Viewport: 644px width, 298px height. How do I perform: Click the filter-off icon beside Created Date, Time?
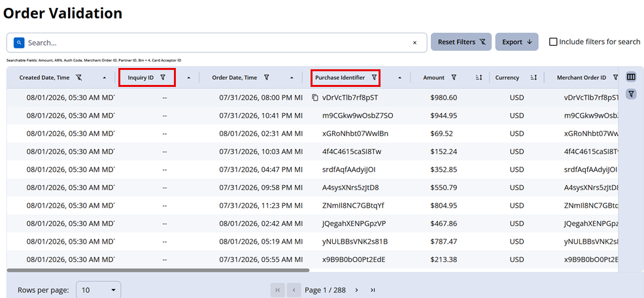pyautogui.click(x=79, y=78)
